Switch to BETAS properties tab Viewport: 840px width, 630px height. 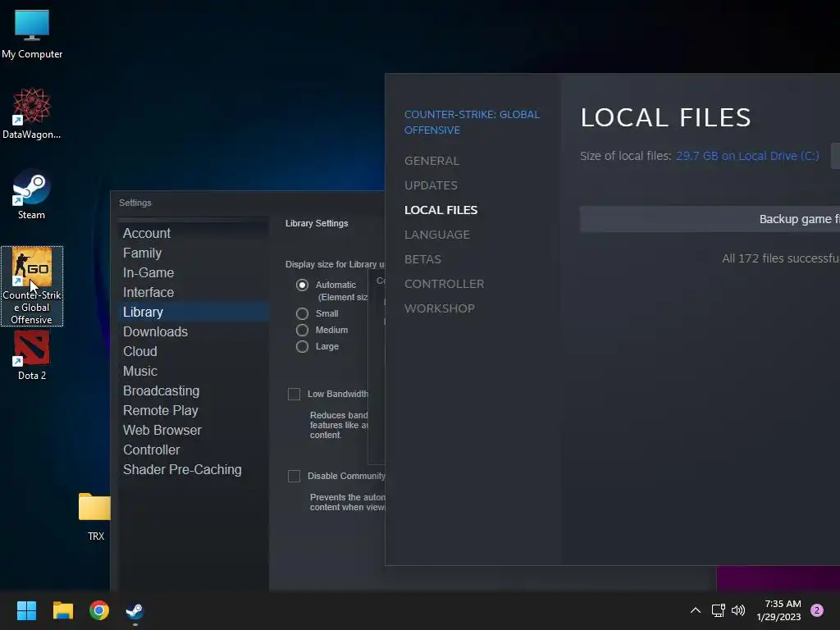(x=422, y=259)
